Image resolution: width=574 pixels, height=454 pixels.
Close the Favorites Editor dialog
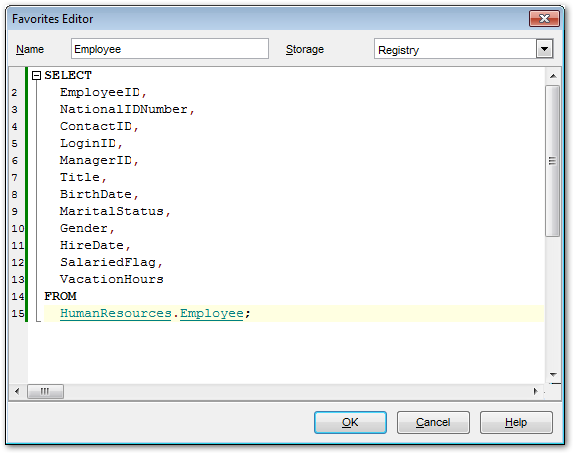544,18
